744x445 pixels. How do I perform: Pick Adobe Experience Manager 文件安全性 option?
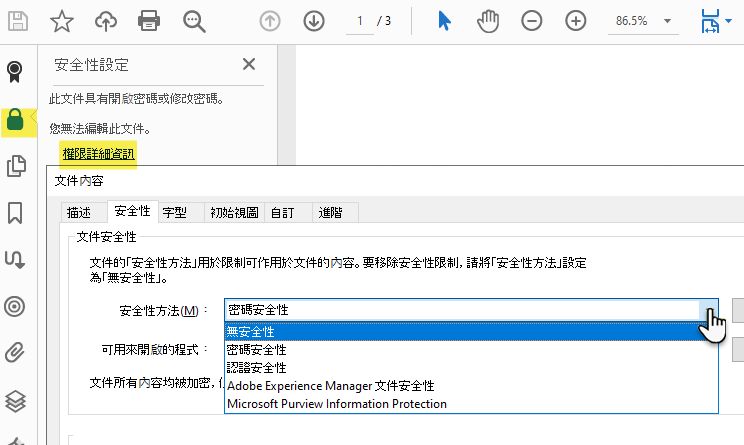pyautogui.click(x=471, y=386)
